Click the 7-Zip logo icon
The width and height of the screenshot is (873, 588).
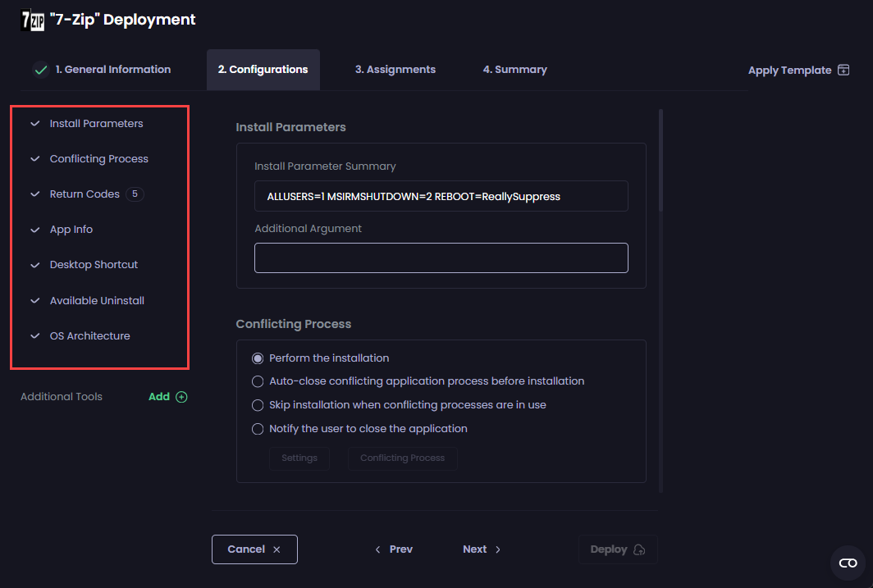click(x=32, y=20)
